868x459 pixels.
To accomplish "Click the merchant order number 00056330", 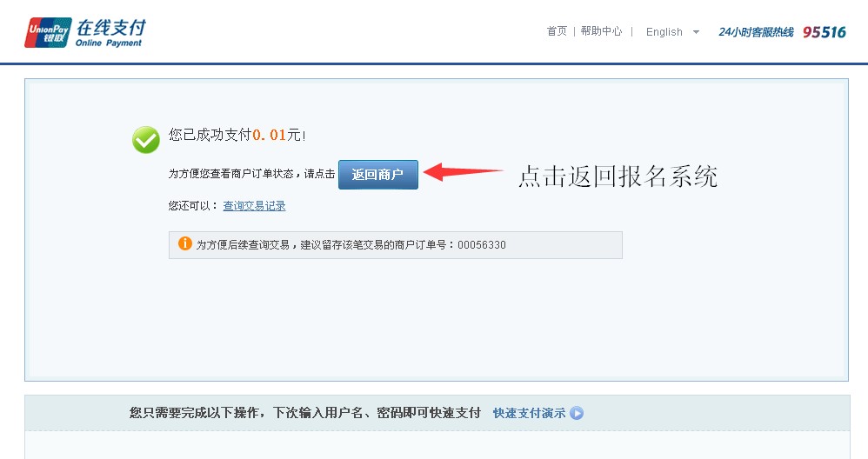I will tap(482, 245).
